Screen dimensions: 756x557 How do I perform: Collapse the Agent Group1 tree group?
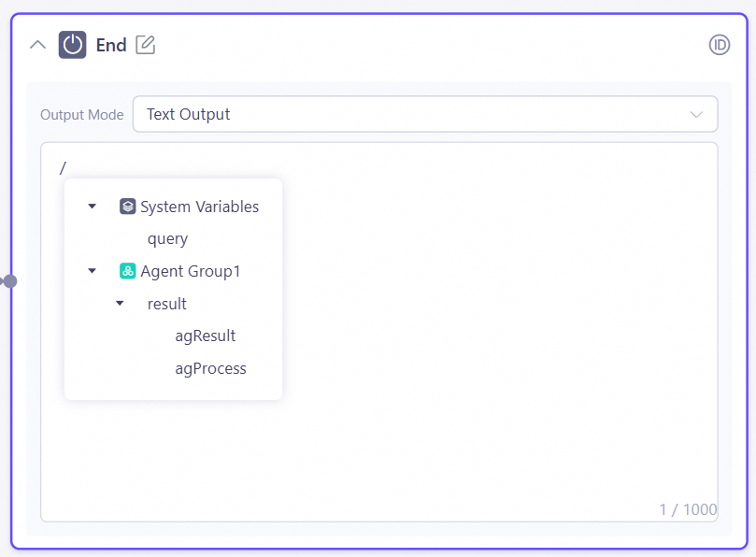pyautogui.click(x=92, y=271)
